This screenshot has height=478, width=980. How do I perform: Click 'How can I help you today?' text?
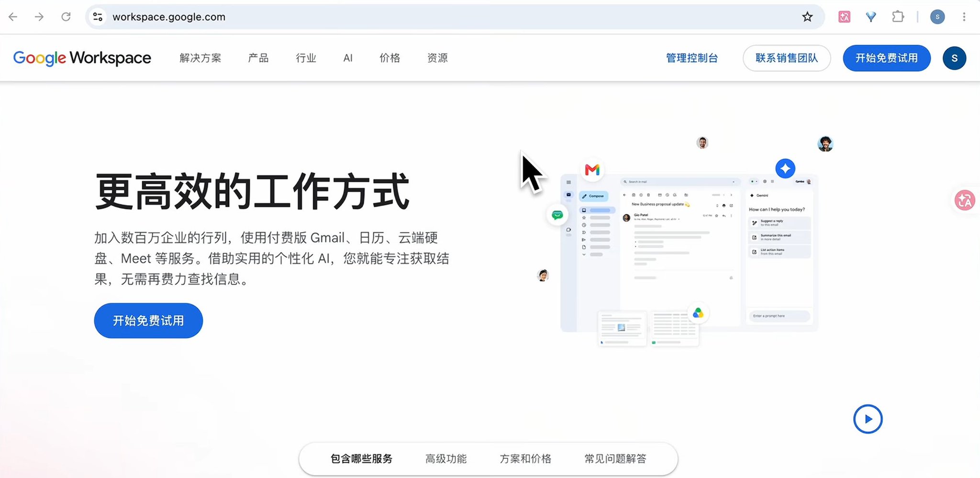(777, 210)
